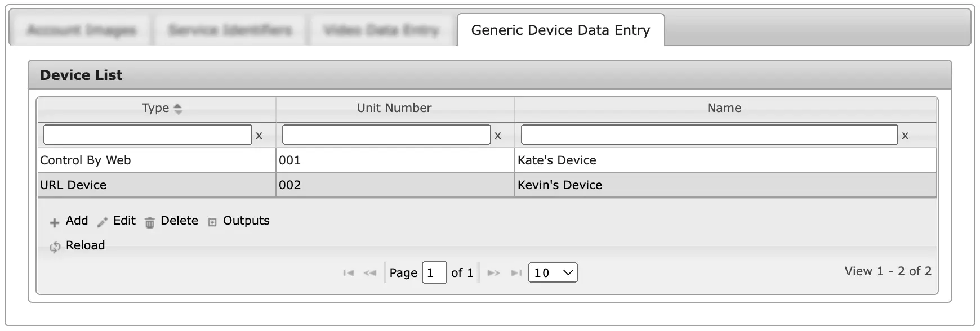This screenshot has width=980, height=331.
Task: Click the Reload refresh icon
Action: [55, 247]
